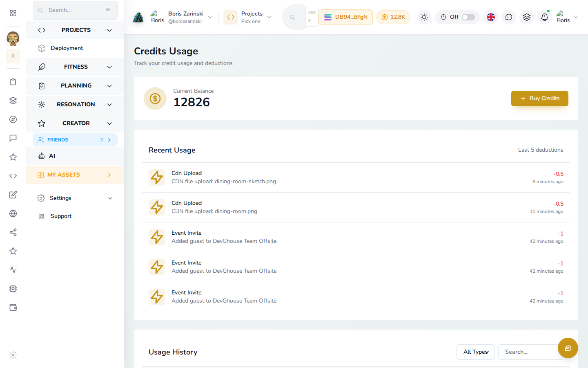Open notifications bell with green dot
Viewport: 588px width, 368px height.
pyautogui.click(x=545, y=17)
